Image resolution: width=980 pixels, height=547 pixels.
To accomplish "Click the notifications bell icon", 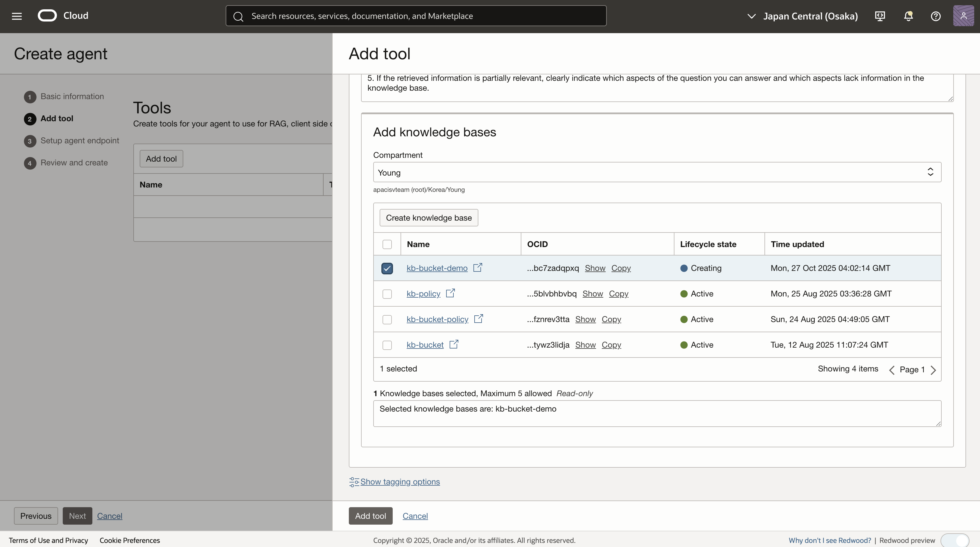I will (908, 16).
